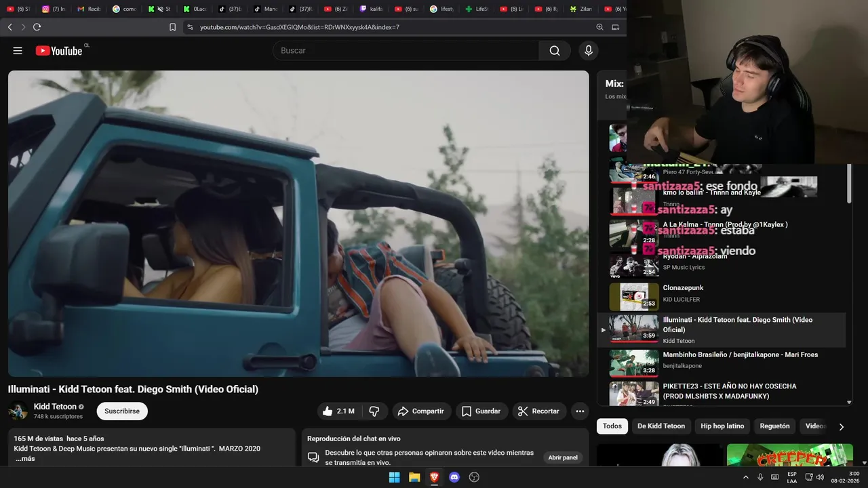Select the Todos filter chip
868x488 pixels.
click(612, 426)
